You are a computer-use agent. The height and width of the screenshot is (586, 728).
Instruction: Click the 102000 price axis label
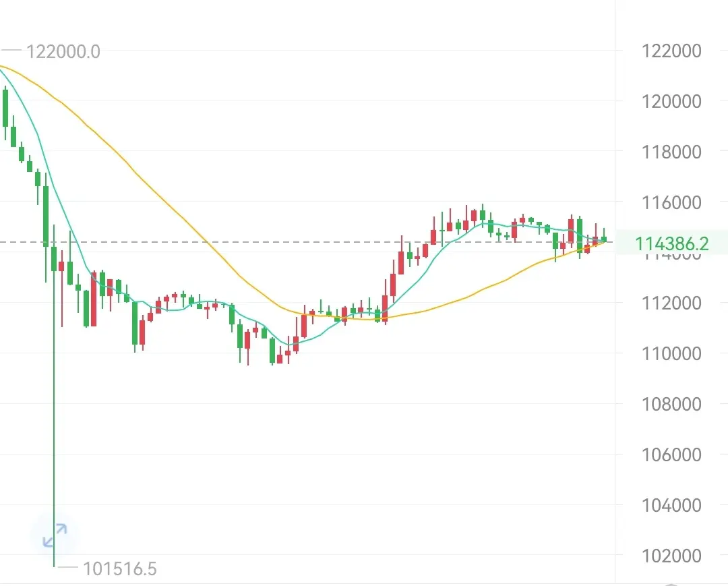(671, 556)
